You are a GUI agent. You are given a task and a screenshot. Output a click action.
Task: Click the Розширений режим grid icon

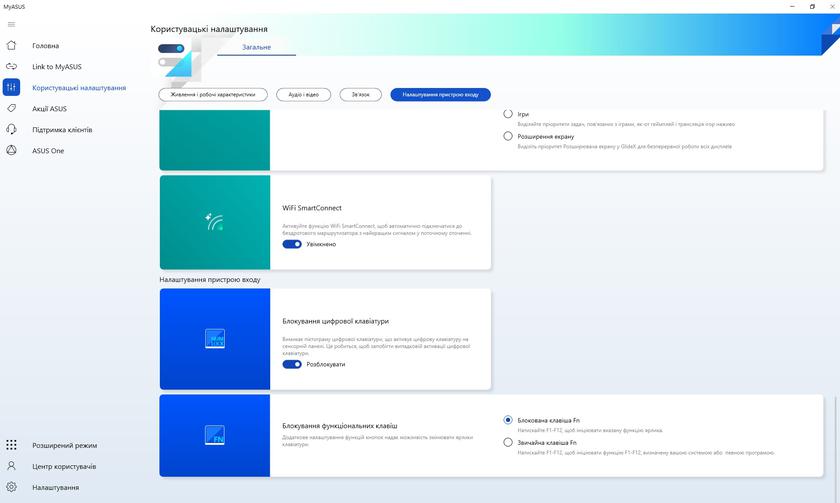[x=11, y=445]
